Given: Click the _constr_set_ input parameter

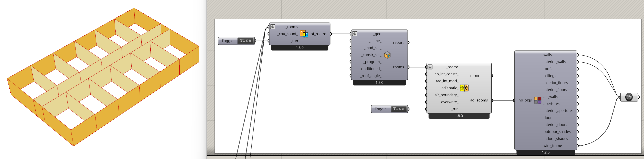Looking at the screenshot, I should [371, 55].
